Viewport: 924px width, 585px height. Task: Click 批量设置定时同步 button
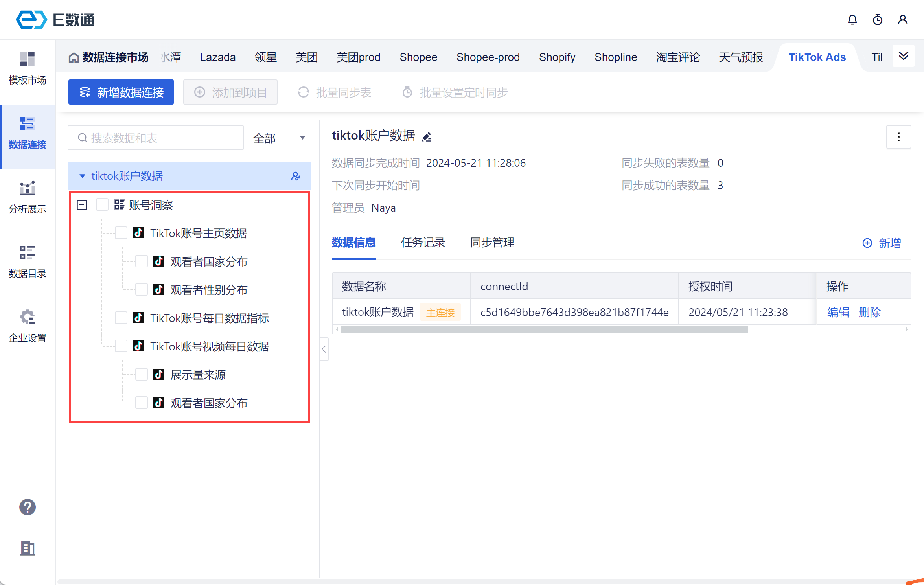pos(455,92)
